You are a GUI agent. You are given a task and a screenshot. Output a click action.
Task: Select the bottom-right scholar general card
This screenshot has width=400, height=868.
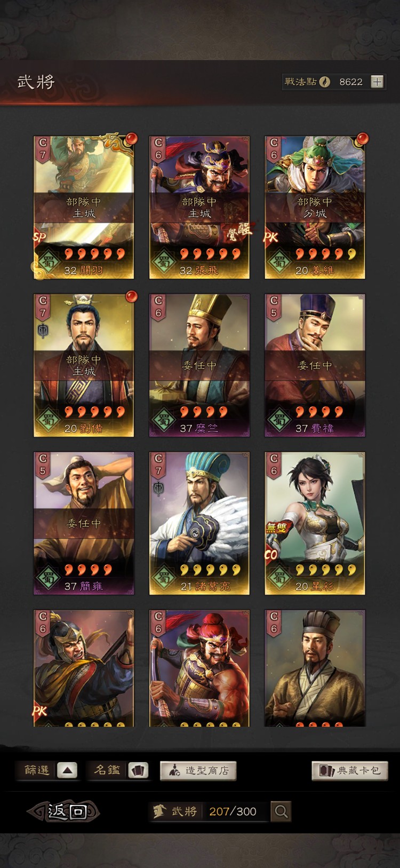(x=315, y=668)
